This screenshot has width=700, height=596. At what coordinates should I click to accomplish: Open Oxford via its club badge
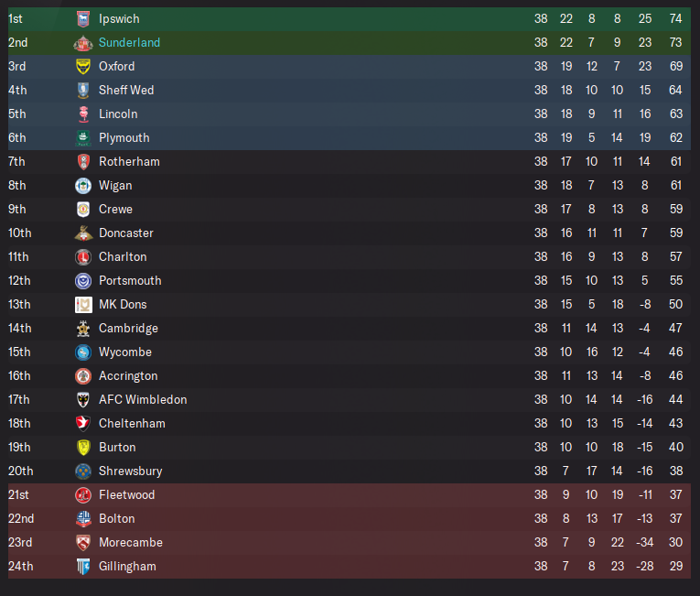coord(83,66)
